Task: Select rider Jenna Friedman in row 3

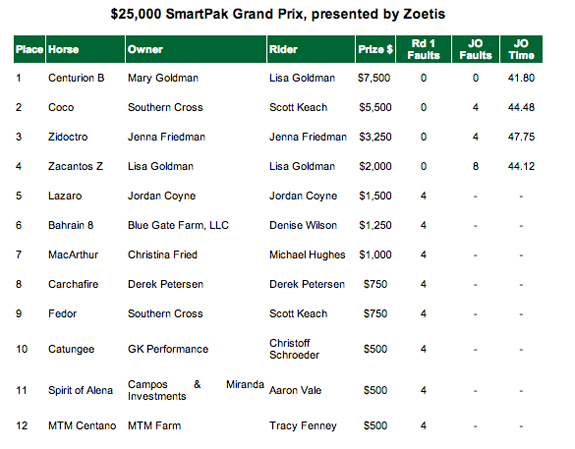Action: click(308, 137)
